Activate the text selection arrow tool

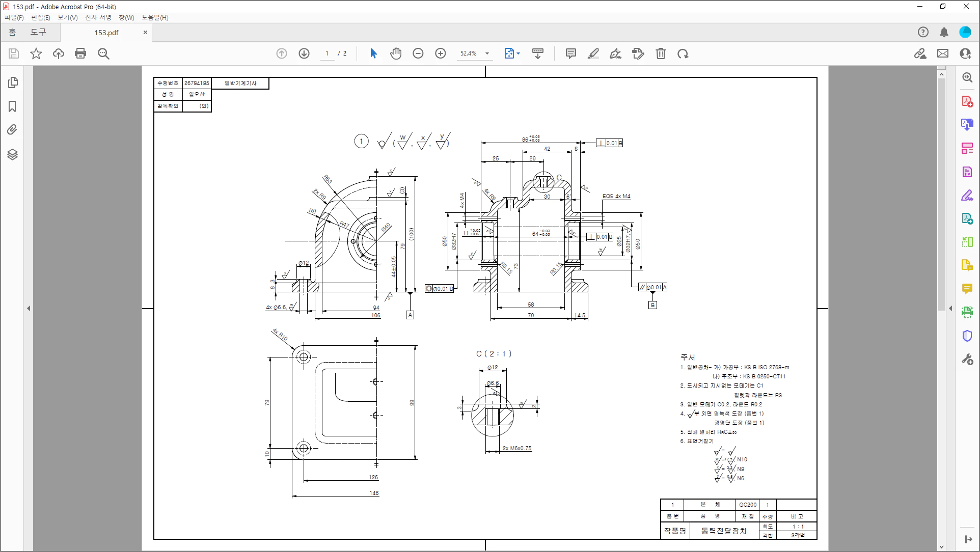(373, 53)
